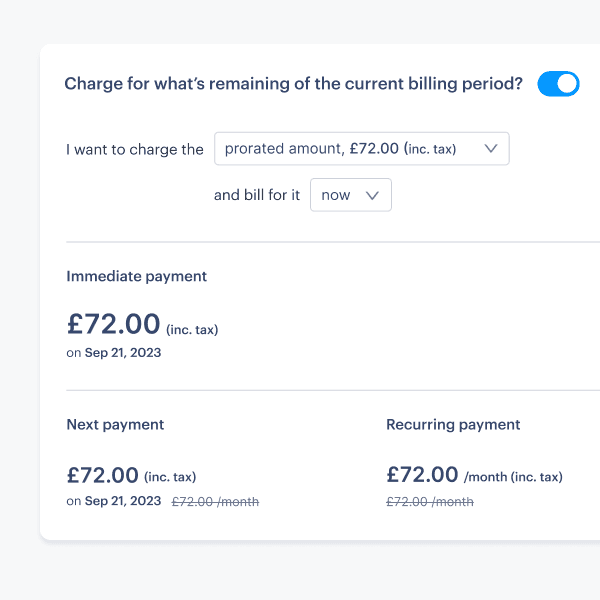Click the £72.00 next payment amount
This screenshot has width=600, height=600.
click(102, 475)
